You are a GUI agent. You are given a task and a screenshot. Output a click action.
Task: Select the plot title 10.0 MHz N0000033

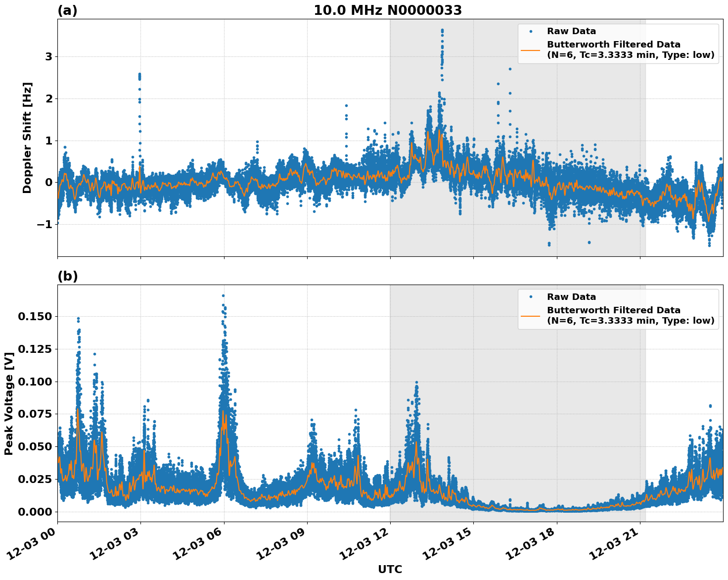point(389,9)
